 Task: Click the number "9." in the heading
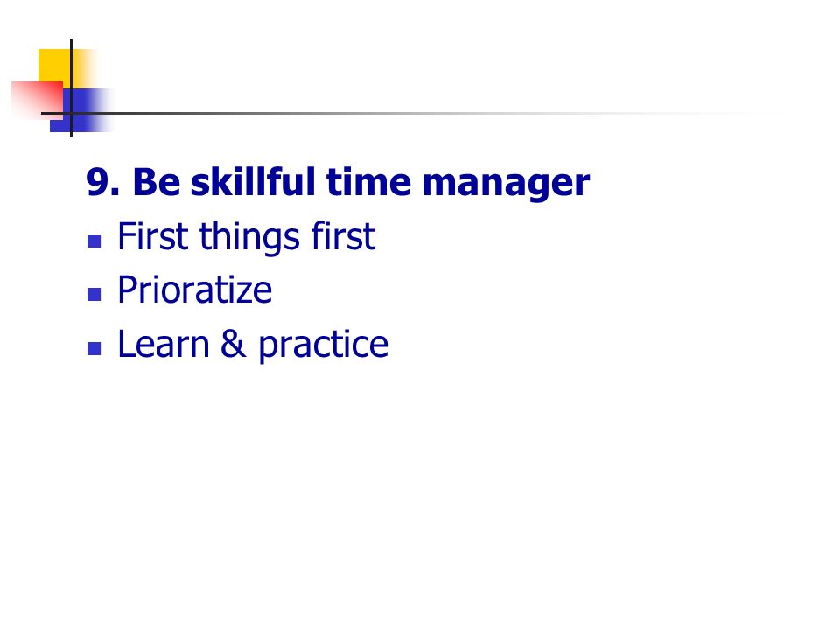click(103, 183)
